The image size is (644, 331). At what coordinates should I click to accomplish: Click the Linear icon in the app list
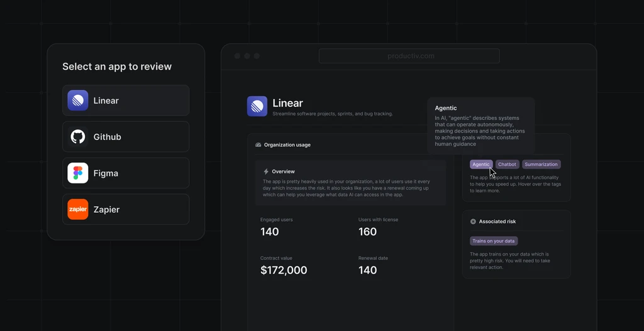(x=78, y=100)
